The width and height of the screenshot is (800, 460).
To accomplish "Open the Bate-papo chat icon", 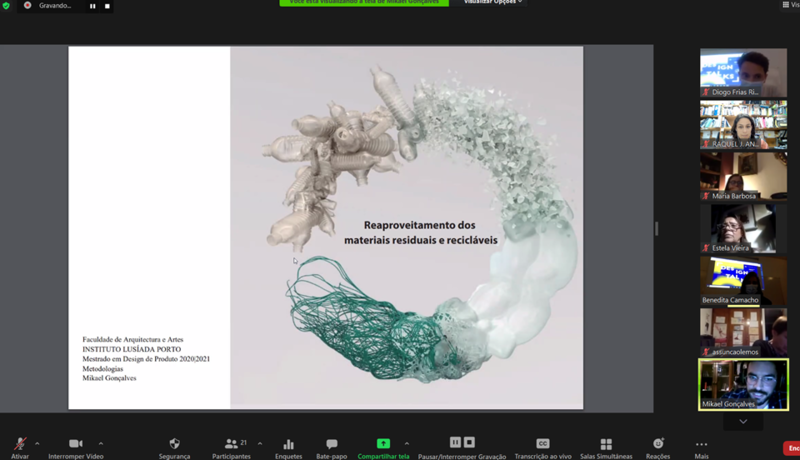I will pos(332,444).
